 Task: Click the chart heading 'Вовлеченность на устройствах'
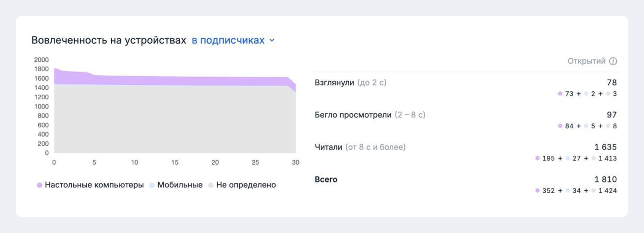(109, 40)
